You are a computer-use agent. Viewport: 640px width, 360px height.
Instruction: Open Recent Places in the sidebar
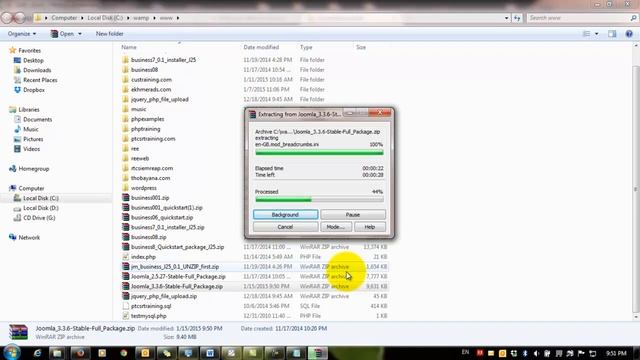40,80
